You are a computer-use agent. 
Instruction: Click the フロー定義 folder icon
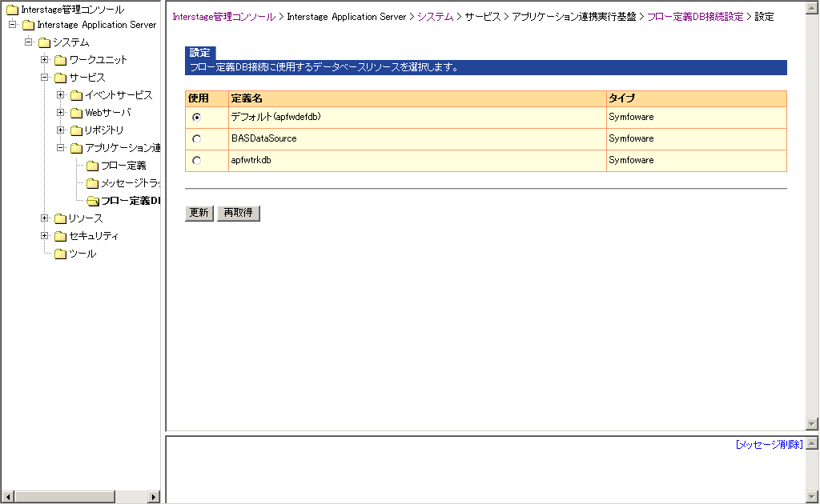92,166
